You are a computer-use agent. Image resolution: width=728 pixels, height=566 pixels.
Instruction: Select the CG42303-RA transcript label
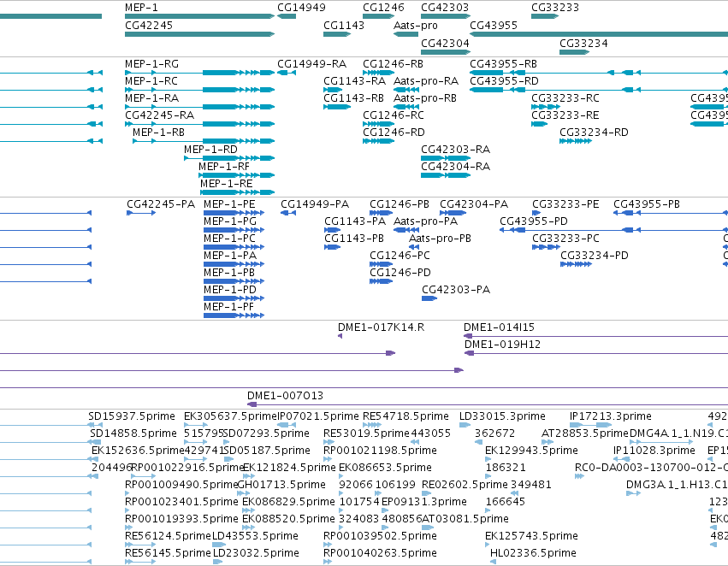455,150
